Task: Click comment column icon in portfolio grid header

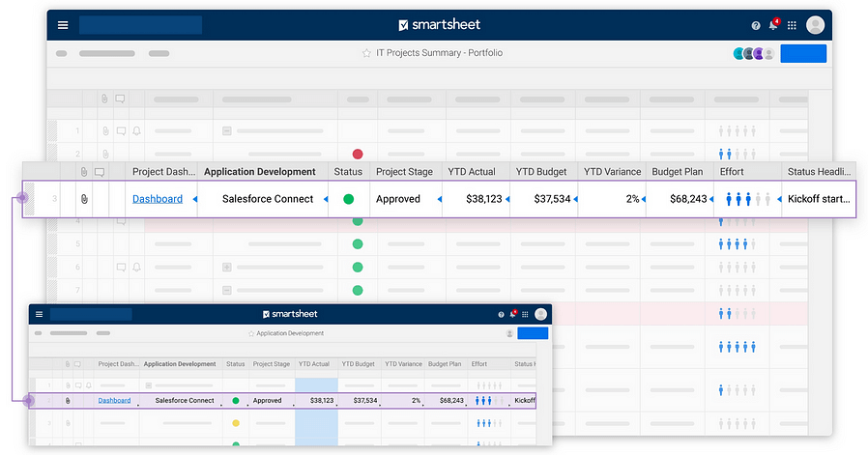Action: pos(120,100)
